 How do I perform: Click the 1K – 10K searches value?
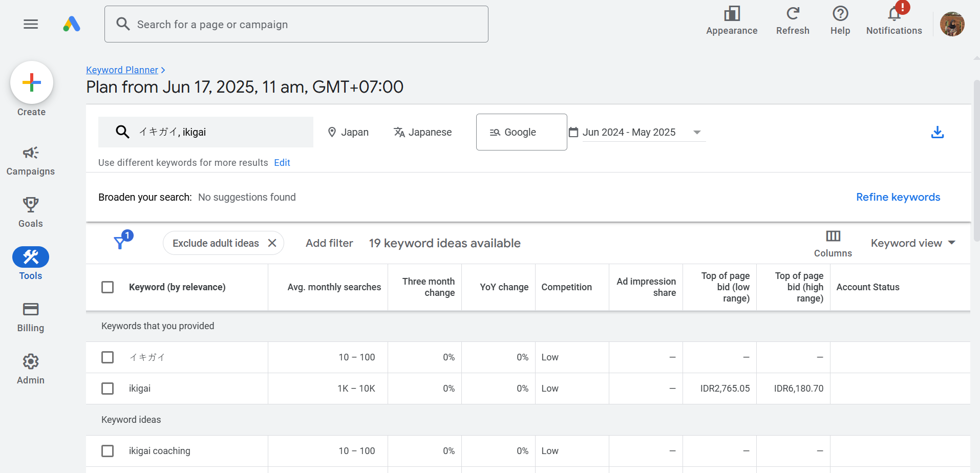click(x=356, y=389)
